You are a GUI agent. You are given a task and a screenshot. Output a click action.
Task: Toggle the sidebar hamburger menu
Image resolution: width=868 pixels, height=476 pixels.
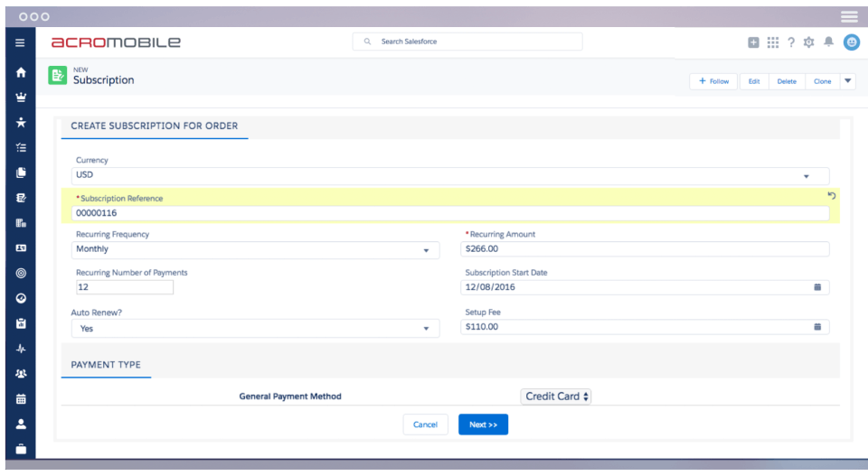(x=20, y=42)
